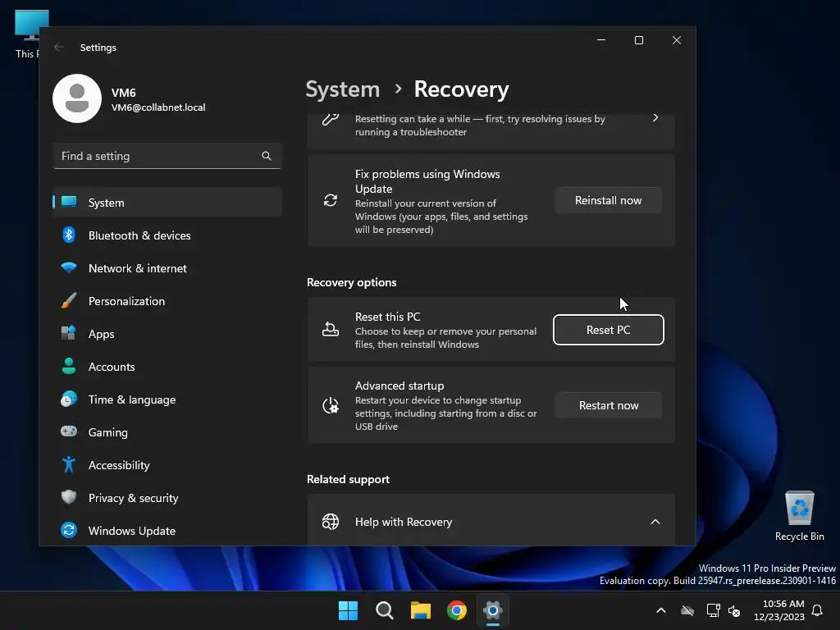Image resolution: width=840 pixels, height=630 pixels.
Task: Launch Google Chrome from taskbar
Action: pos(457,610)
